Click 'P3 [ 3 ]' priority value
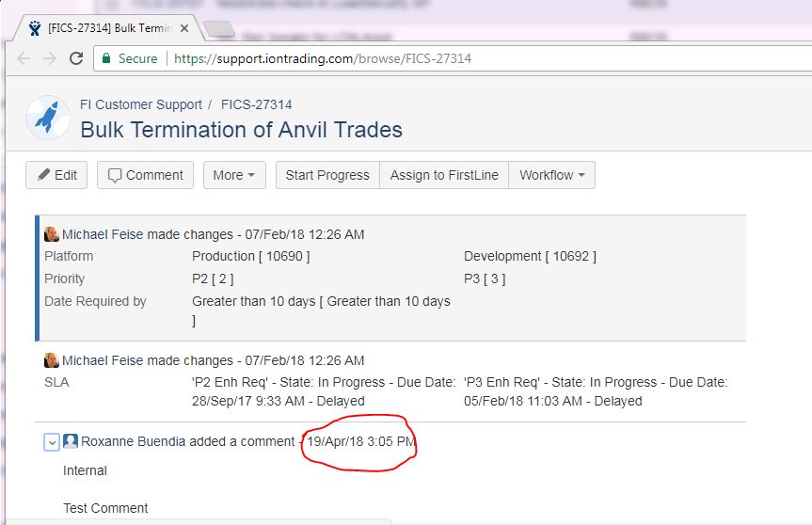The width and height of the screenshot is (812, 525). tap(485, 279)
